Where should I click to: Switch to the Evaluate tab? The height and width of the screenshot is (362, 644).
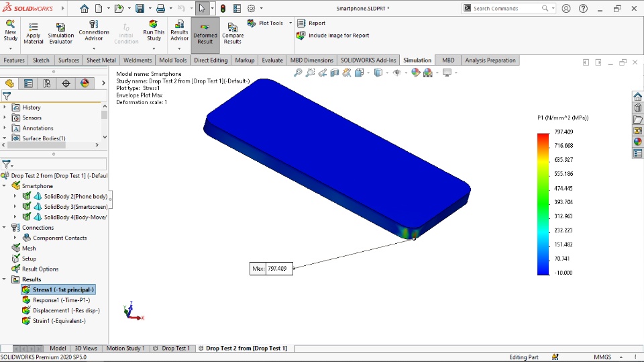[x=272, y=60]
